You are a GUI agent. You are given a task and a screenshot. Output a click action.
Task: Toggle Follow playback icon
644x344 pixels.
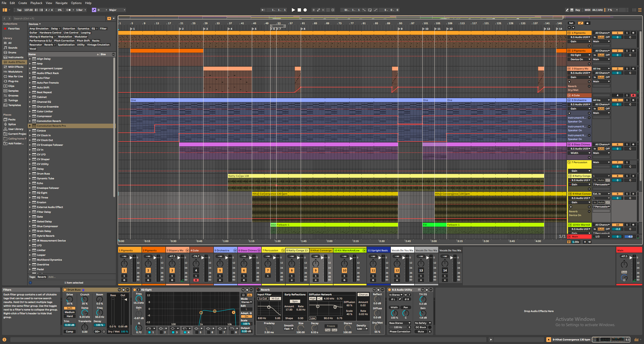tap(263, 10)
